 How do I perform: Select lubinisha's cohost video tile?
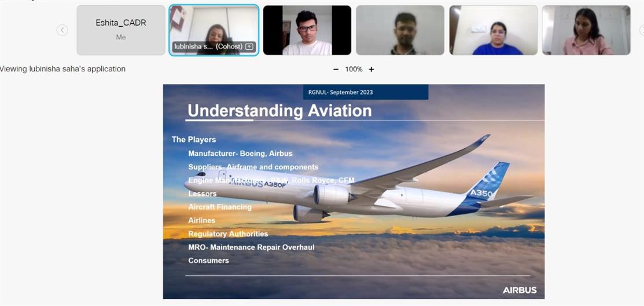pos(214,30)
